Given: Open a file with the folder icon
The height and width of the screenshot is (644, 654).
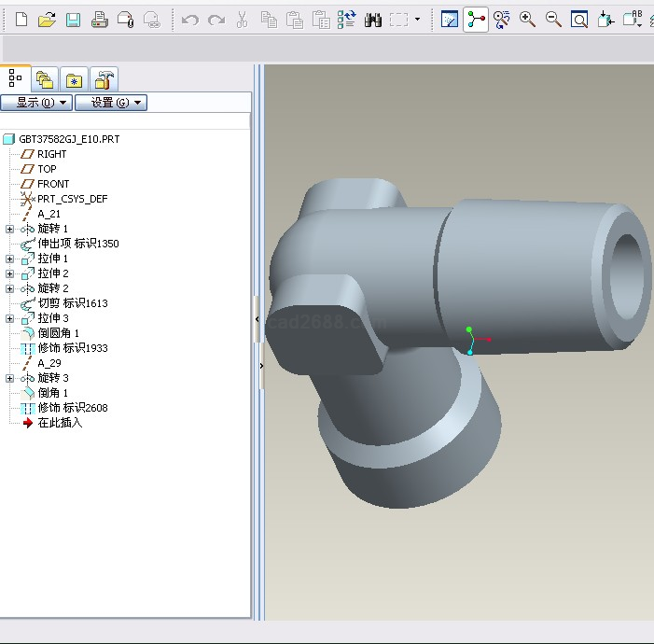Looking at the screenshot, I should (47, 20).
